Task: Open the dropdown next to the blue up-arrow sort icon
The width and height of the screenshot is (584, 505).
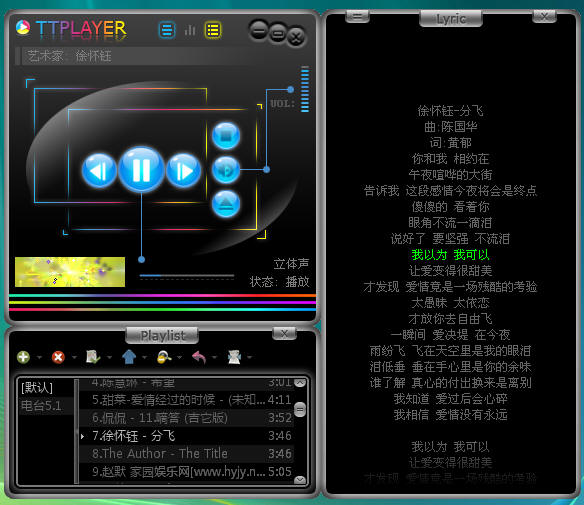Action: (145, 357)
